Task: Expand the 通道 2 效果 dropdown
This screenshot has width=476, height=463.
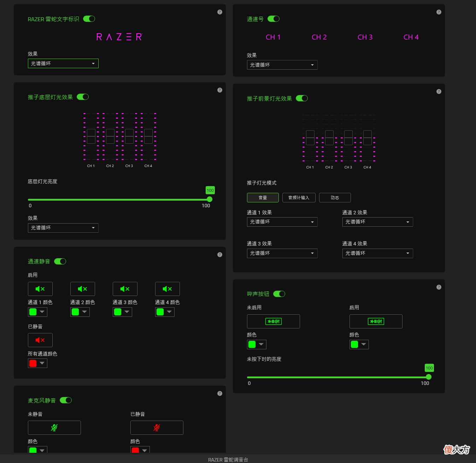Action: pyautogui.click(x=378, y=222)
